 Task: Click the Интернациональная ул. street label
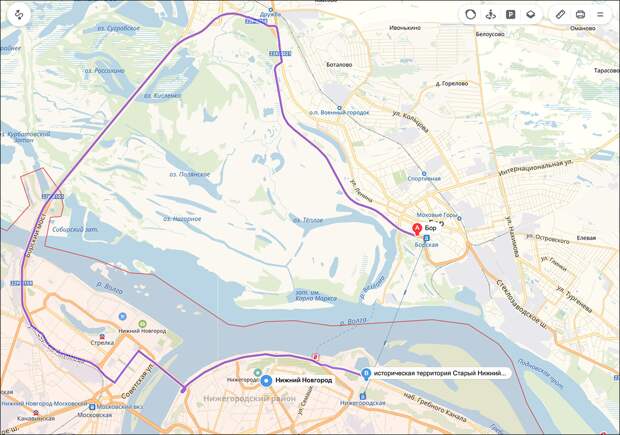click(x=536, y=168)
